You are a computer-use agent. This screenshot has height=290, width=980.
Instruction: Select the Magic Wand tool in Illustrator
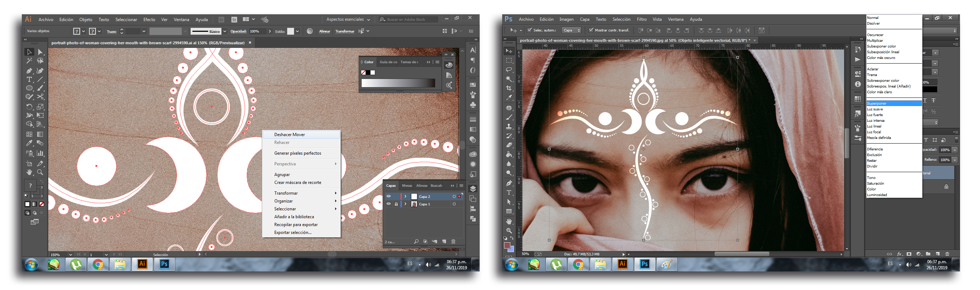coord(29,61)
